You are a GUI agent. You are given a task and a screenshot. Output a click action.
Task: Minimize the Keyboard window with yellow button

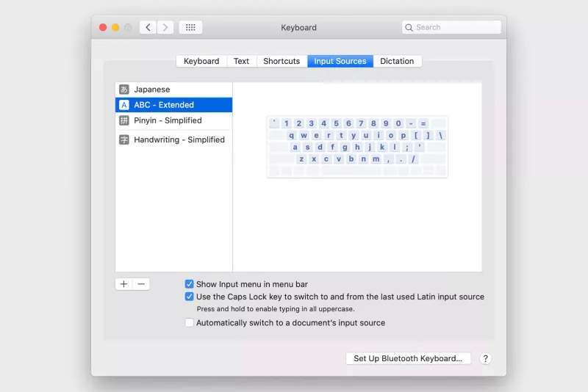pos(115,27)
